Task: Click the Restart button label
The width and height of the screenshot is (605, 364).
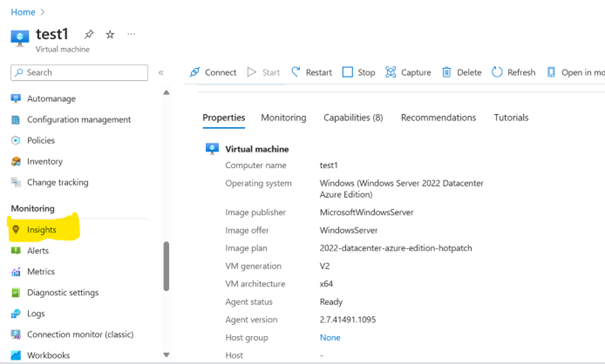Action: click(x=319, y=73)
